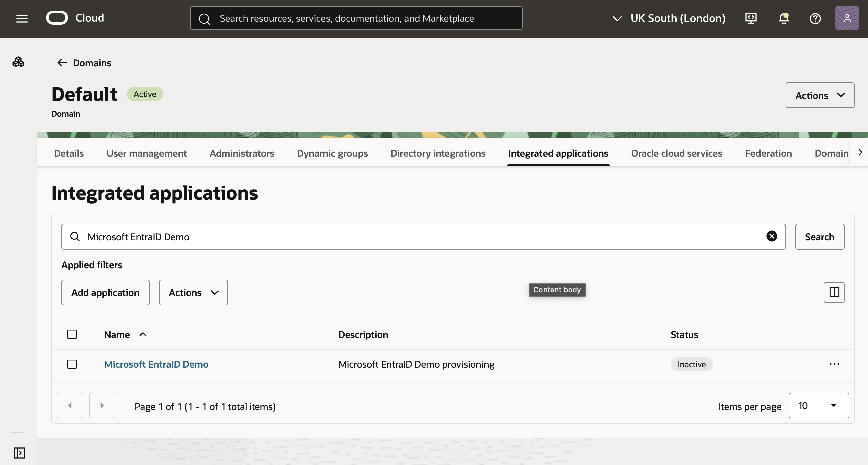This screenshot has height=465, width=868.
Task: Toggle the column manager icon
Action: point(834,292)
